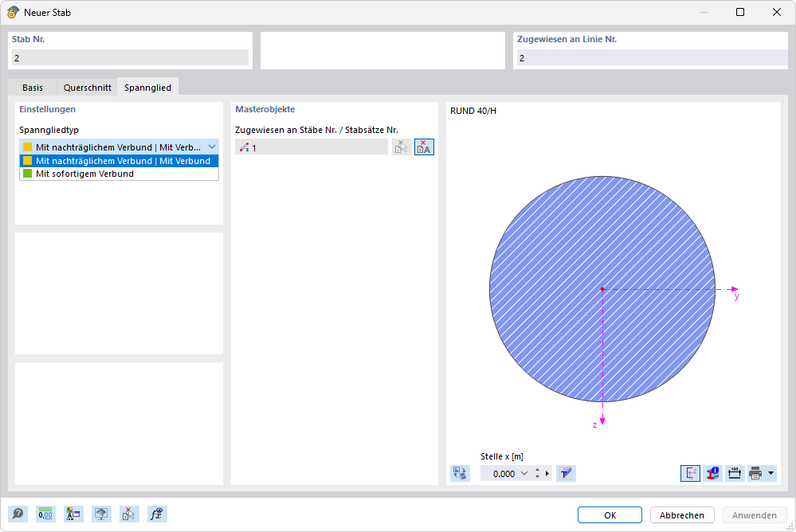Viewport: 796px width, 532px height.
Task: Toggle the T-section 3D view icon
Action: (566, 473)
